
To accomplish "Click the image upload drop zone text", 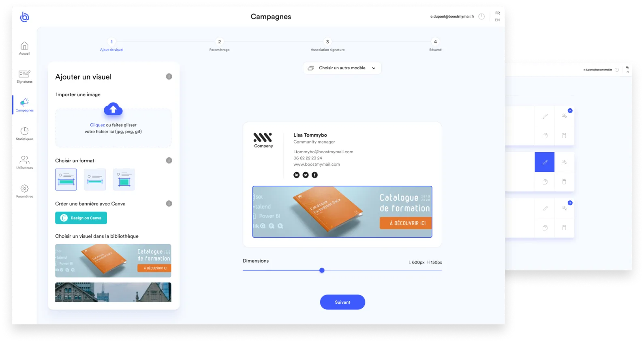I will pyautogui.click(x=113, y=128).
